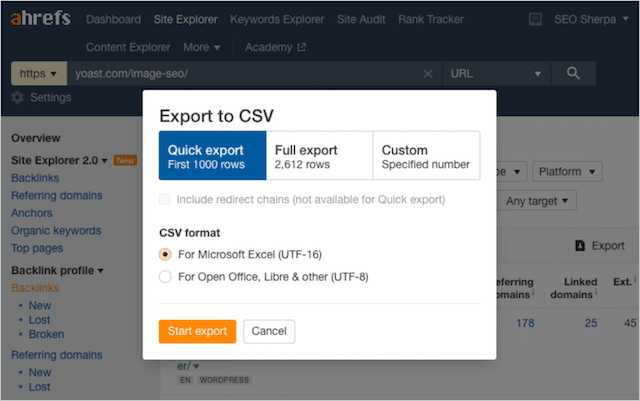
Task: Open the Any target filter dropdown
Action: [540, 201]
